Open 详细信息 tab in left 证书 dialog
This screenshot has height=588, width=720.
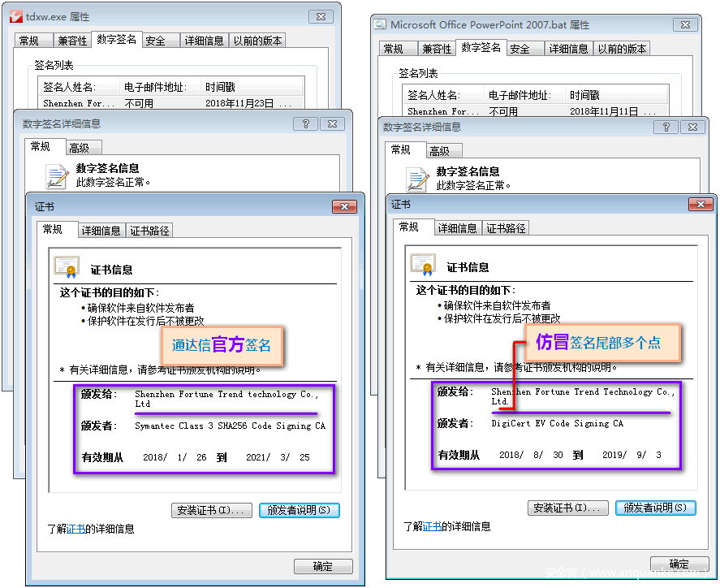click(x=101, y=230)
